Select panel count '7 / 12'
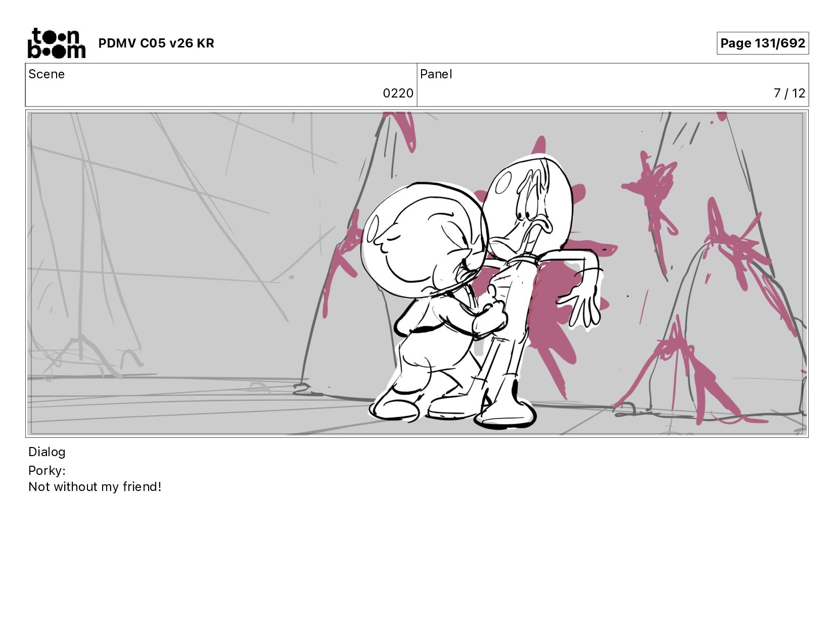 click(789, 93)
